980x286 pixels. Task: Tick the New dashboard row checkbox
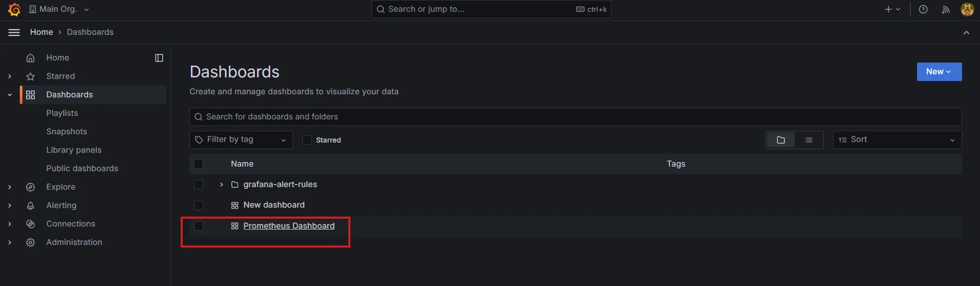pyautogui.click(x=199, y=206)
